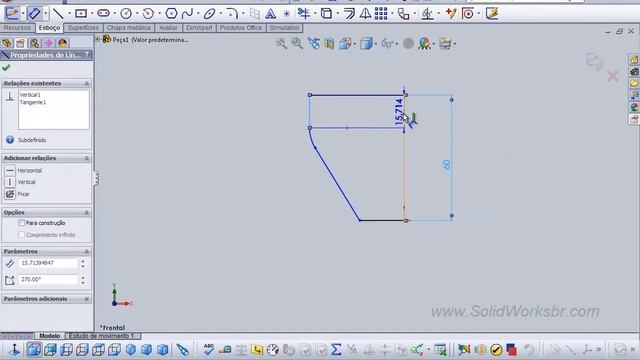Click the Convert Entities tool
Viewport: 640px width, 360px height.
(x=326, y=14)
